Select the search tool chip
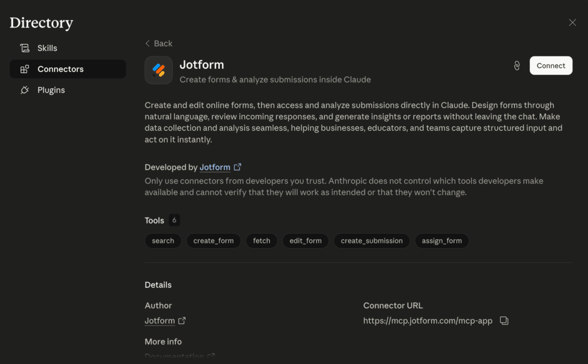The image size is (588, 364). [163, 241]
